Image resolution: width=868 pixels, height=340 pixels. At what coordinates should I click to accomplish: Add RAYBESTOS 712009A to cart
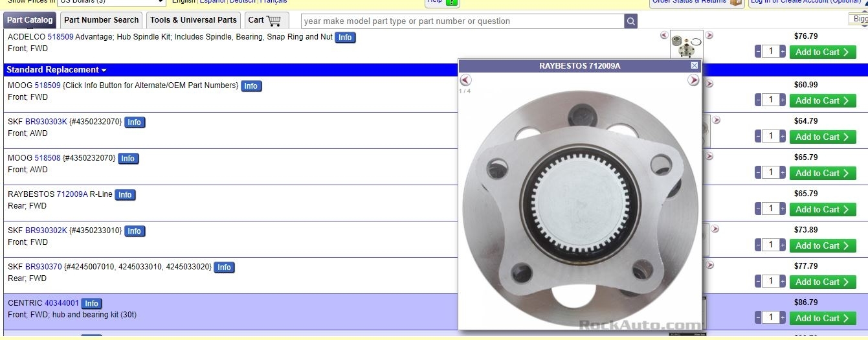(x=823, y=209)
